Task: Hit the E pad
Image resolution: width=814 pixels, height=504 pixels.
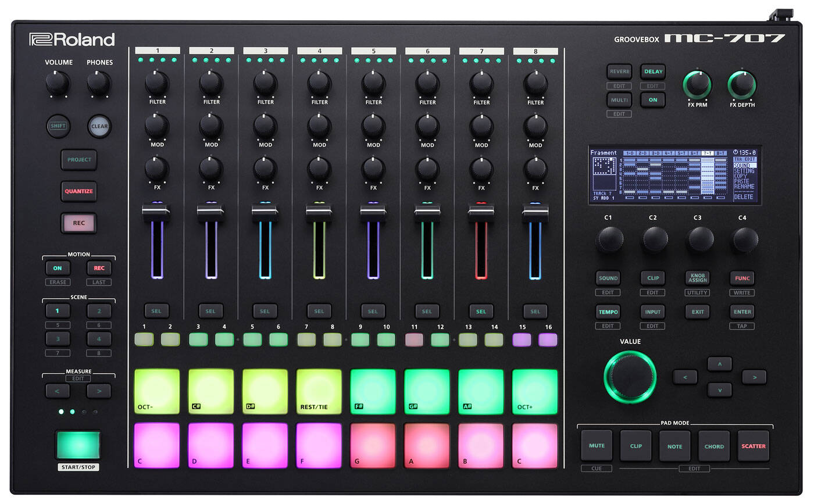Action: tap(265, 445)
